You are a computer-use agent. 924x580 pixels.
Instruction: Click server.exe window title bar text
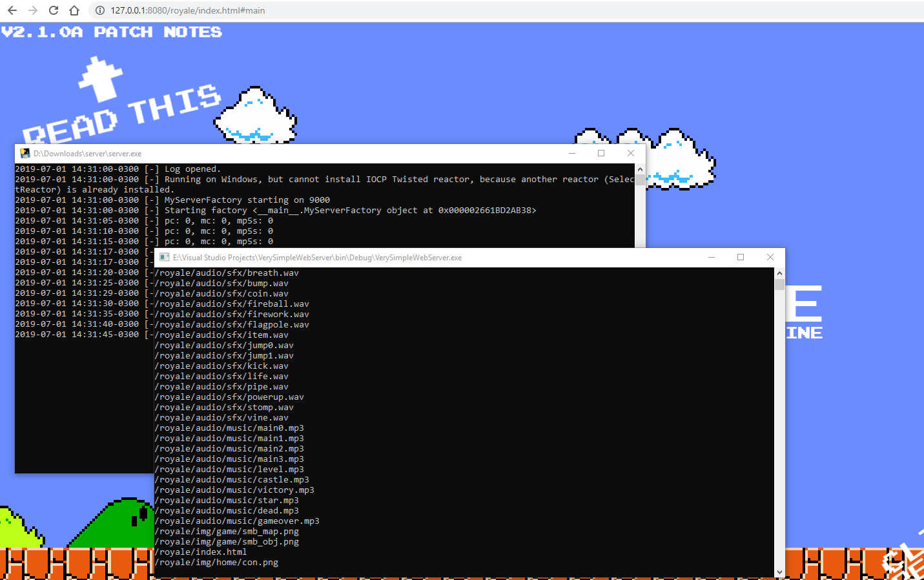[87, 154]
